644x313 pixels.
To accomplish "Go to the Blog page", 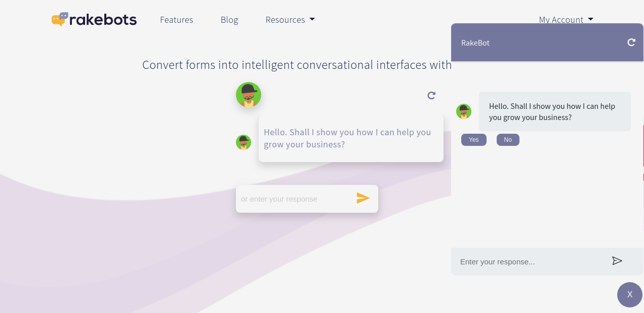I will (229, 20).
